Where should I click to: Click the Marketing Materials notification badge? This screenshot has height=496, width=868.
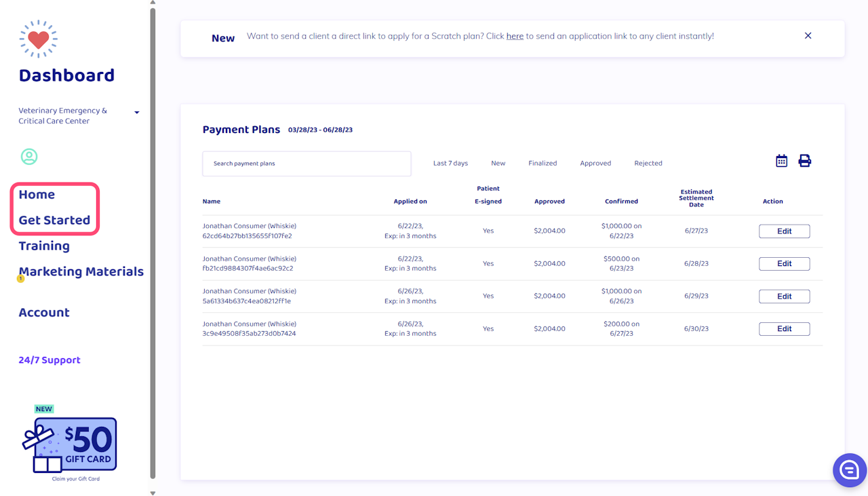(x=20, y=279)
